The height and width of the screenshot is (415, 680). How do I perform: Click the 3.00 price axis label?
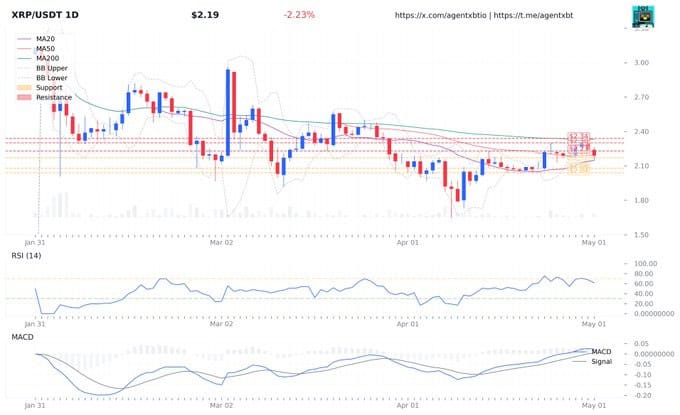(641, 63)
